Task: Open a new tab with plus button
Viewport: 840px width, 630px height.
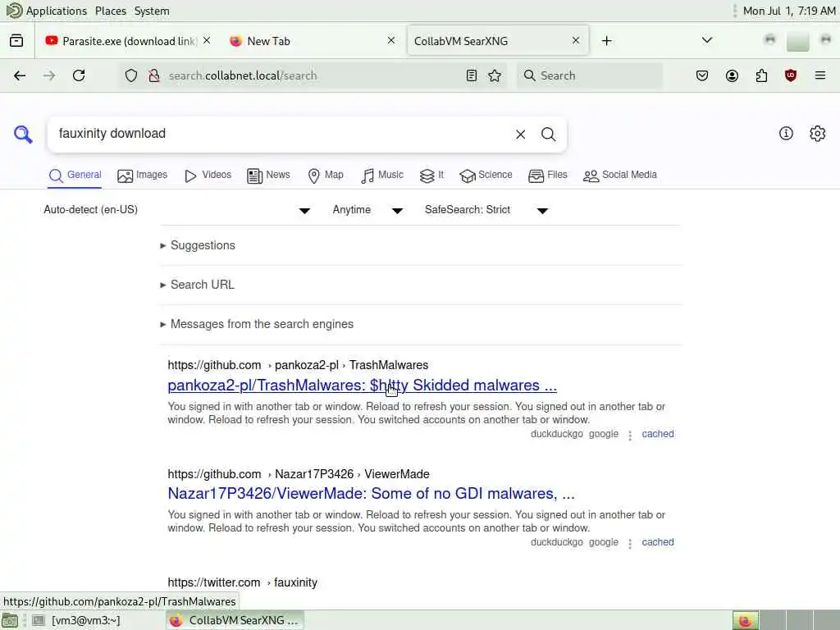Action: click(606, 41)
